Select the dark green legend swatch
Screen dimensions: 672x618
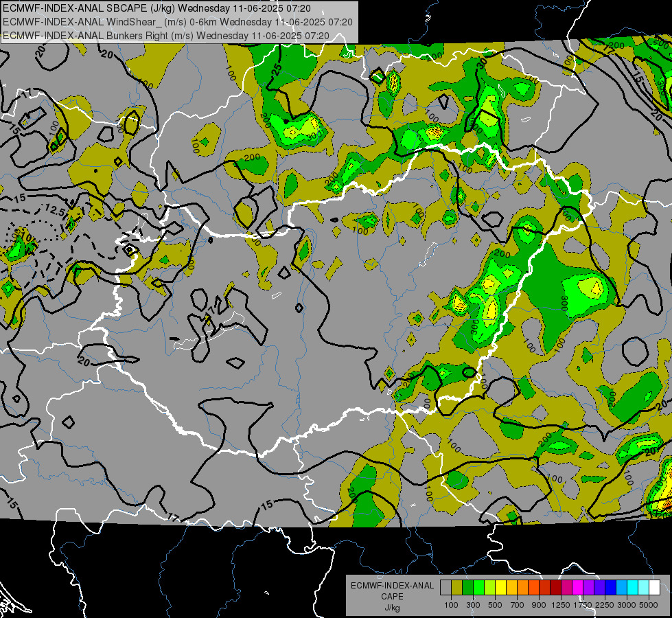(x=467, y=587)
